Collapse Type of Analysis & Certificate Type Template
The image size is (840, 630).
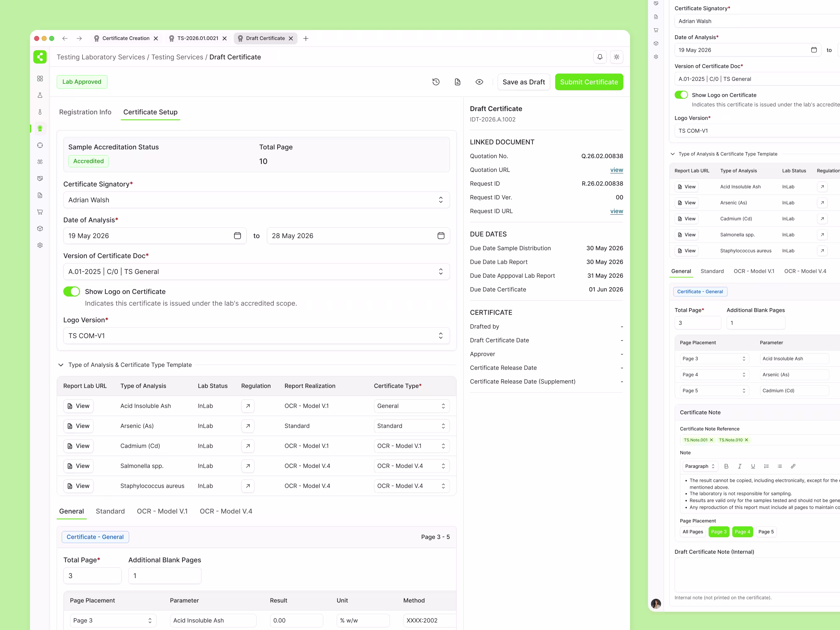click(x=61, y=365)
